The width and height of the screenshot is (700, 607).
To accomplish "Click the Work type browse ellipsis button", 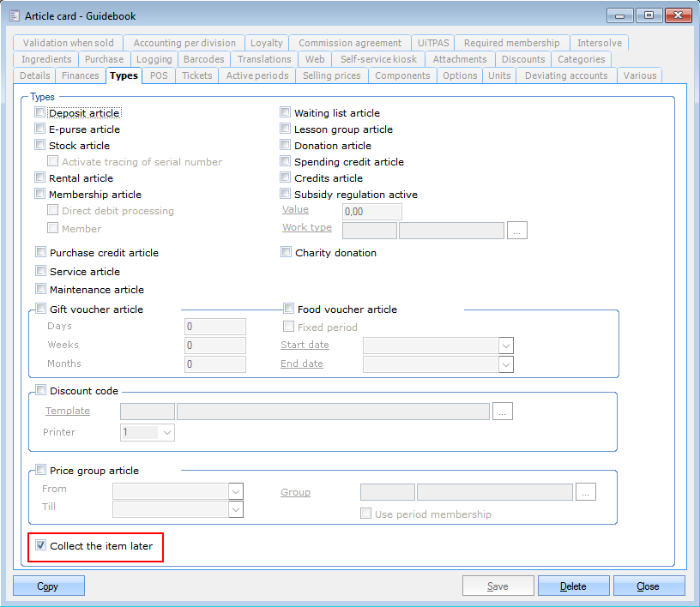I will (x=516, y=230).
